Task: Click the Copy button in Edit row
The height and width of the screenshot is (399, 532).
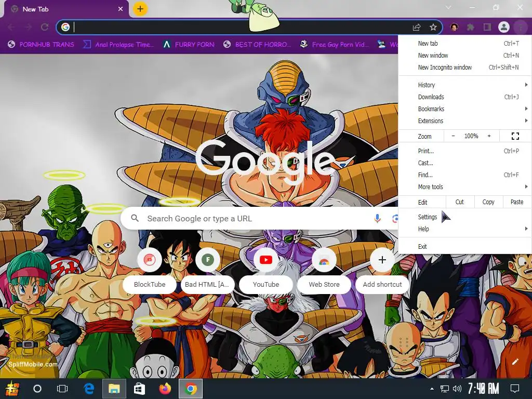Action: [488, 202]
